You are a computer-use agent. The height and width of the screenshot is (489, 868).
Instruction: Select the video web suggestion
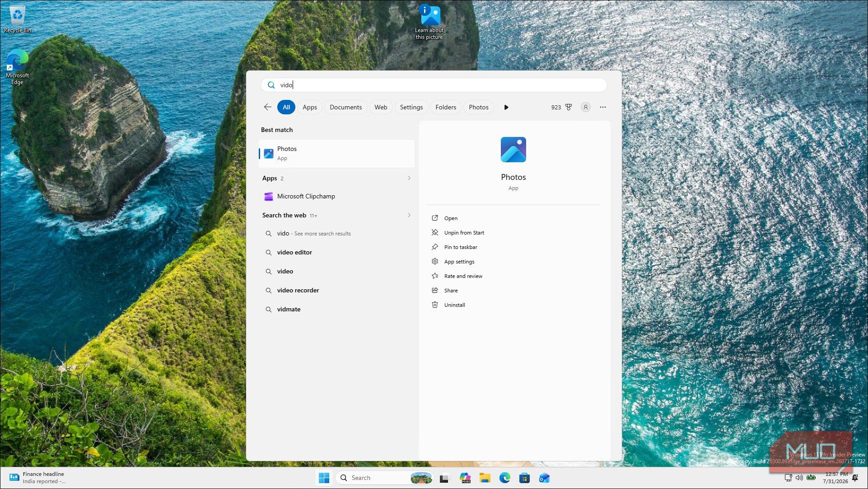click(336, 271)
